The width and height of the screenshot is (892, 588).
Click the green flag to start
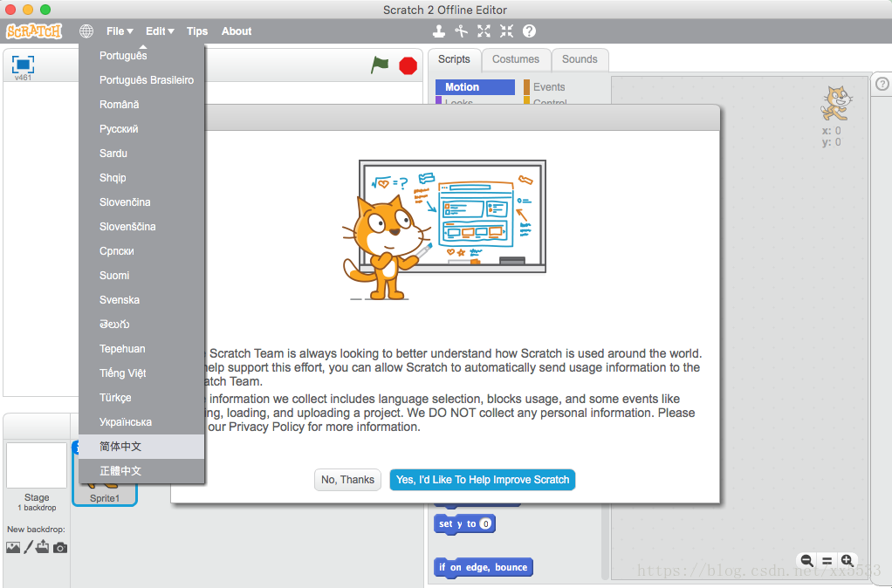380,65
